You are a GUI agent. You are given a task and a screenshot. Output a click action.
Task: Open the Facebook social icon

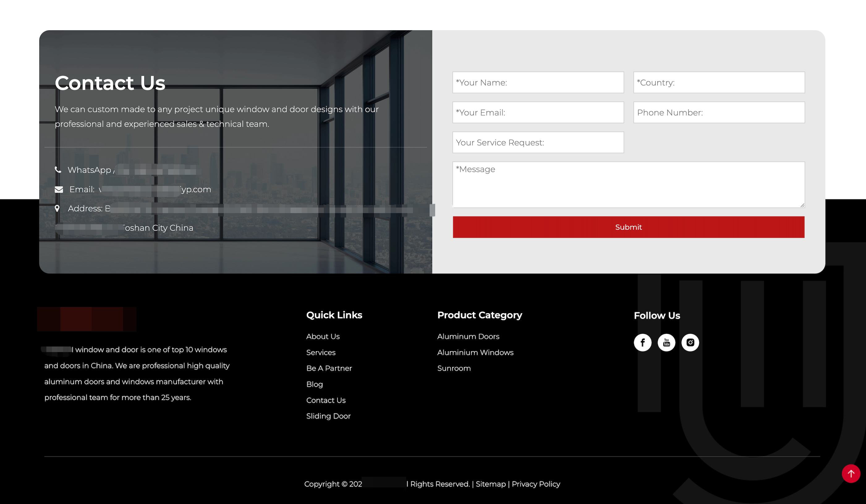pyautogui.click(x=642, y=342)
